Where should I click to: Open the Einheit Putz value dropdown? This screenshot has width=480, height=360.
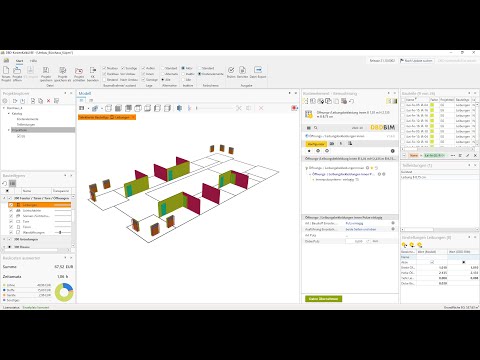click(368, 241)
